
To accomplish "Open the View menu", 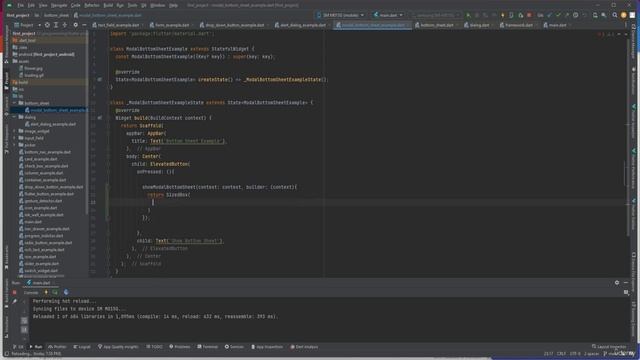I will (x=43, y=5).
